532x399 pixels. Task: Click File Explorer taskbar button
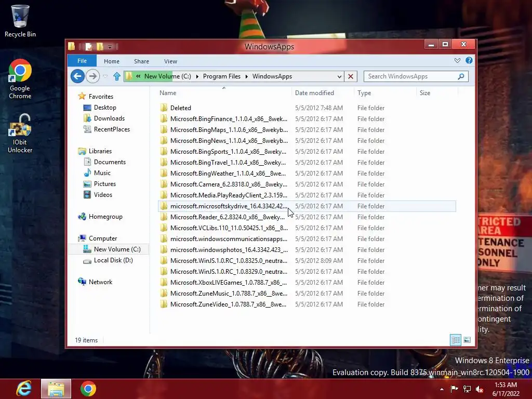[56, 389]
